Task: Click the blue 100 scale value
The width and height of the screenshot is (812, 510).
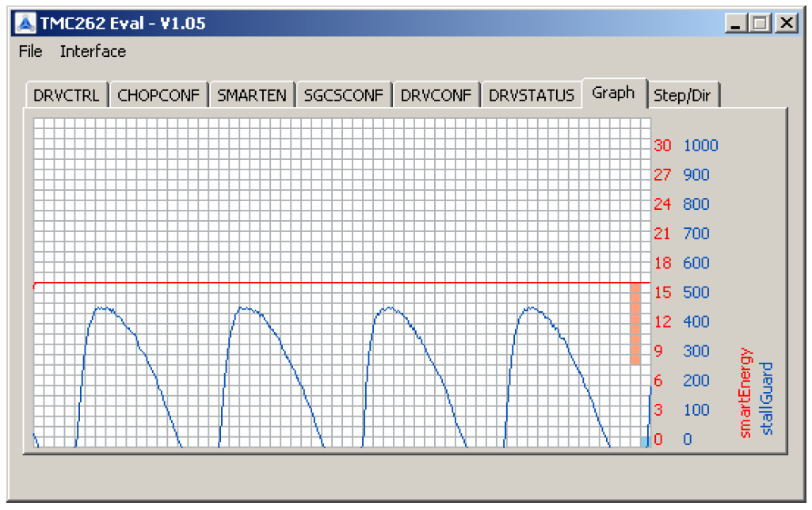Action: click(696, 410)
